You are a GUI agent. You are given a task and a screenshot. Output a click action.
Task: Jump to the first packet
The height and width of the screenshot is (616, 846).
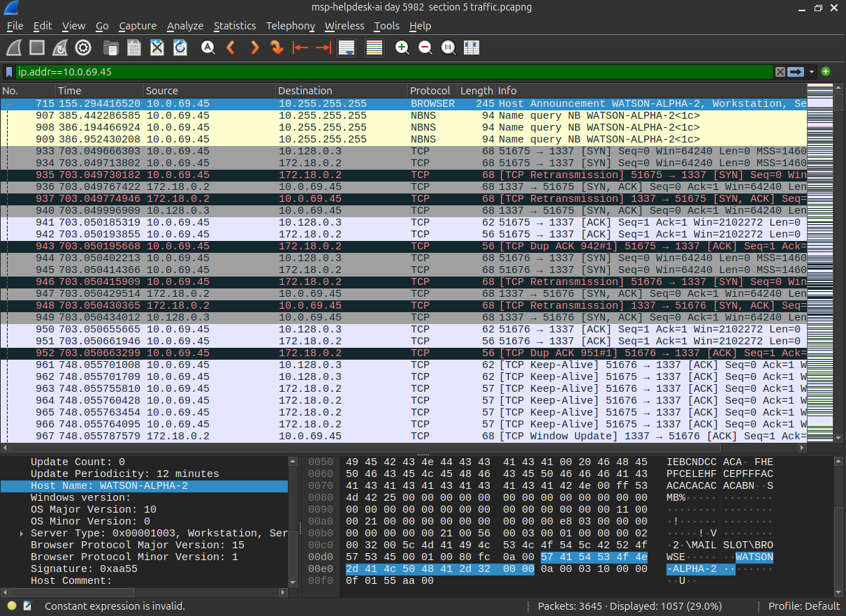[x=300, y=47]
